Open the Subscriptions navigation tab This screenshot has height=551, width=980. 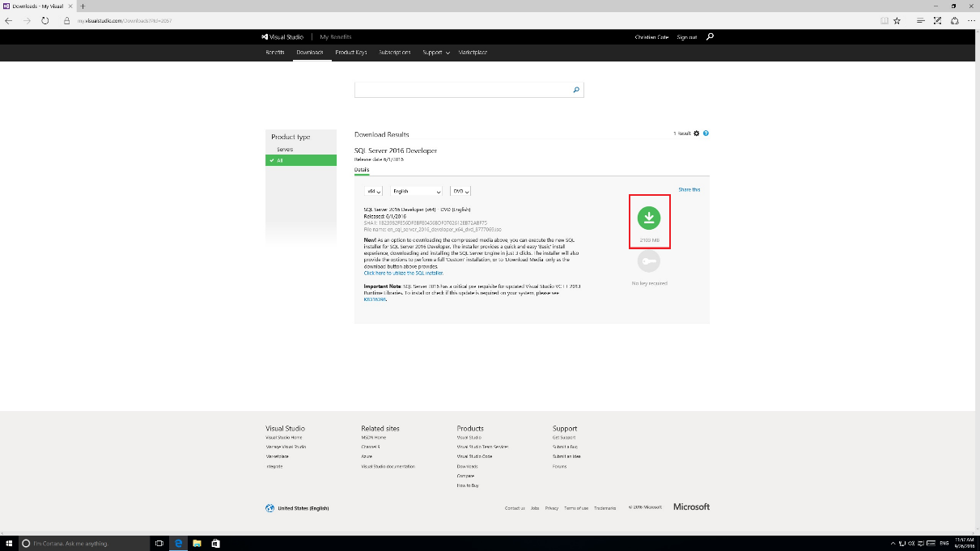pos(395,53)
